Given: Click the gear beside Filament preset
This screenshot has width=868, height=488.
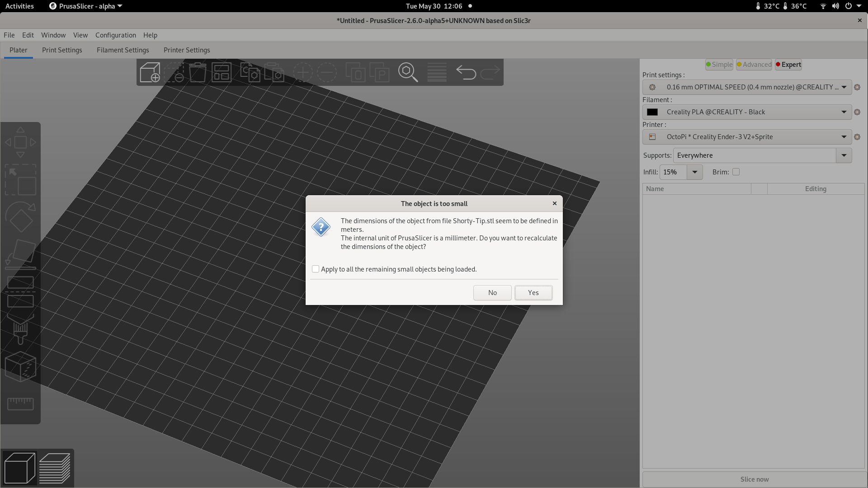Looking at the screenshot, I should 857,112.
